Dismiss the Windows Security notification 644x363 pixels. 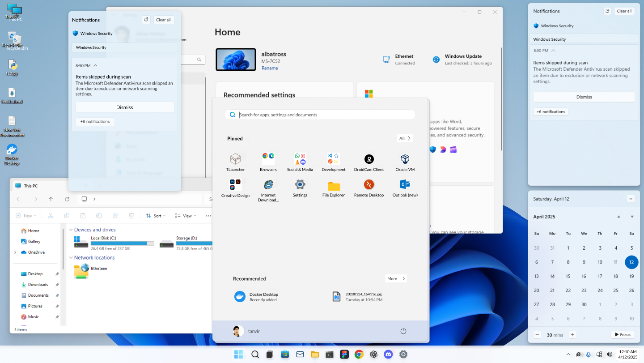pyautogui.click(x=124, y=107)
